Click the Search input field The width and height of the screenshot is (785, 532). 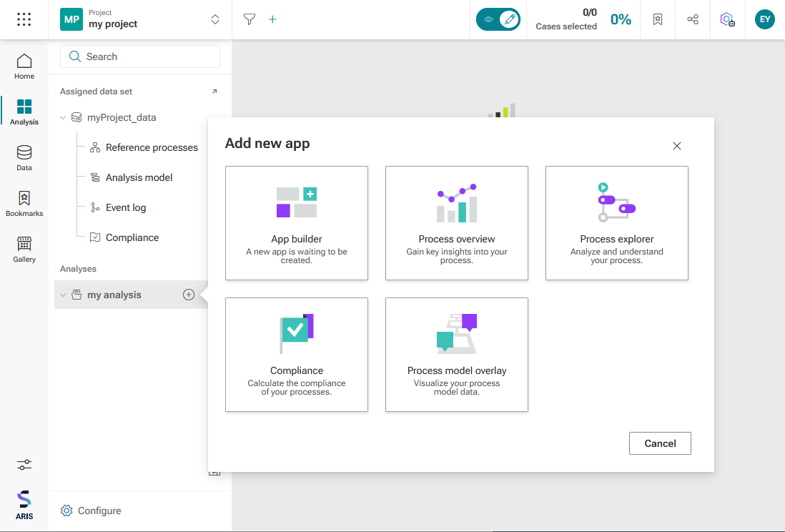(140, 56)
